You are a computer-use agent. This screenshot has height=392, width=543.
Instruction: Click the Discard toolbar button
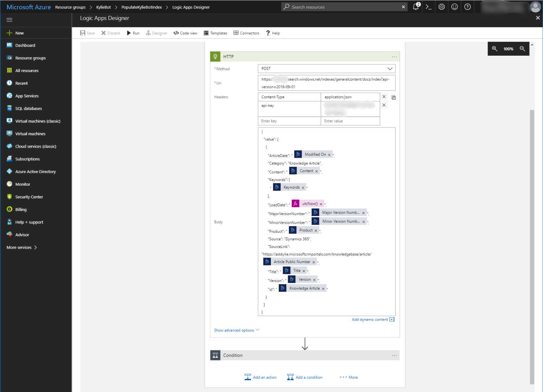(x=110, y=33)
